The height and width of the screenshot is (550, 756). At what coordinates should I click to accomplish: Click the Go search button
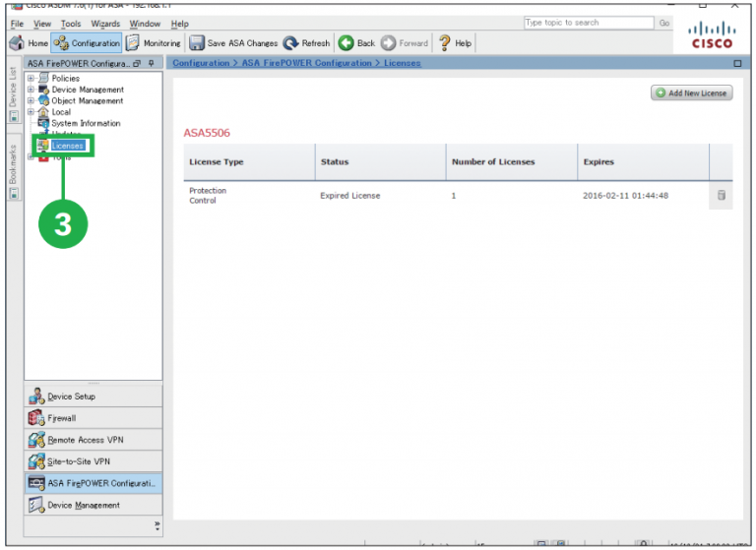click(664, 23)
